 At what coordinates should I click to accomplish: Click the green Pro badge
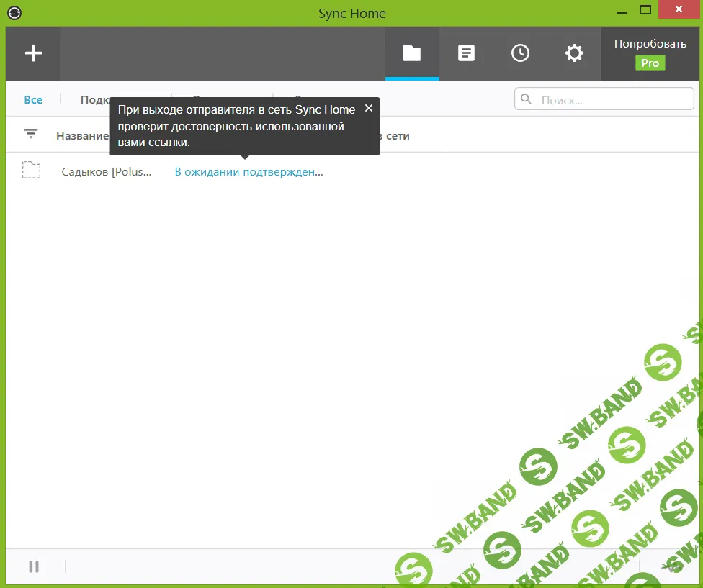(x=650, y=63)
